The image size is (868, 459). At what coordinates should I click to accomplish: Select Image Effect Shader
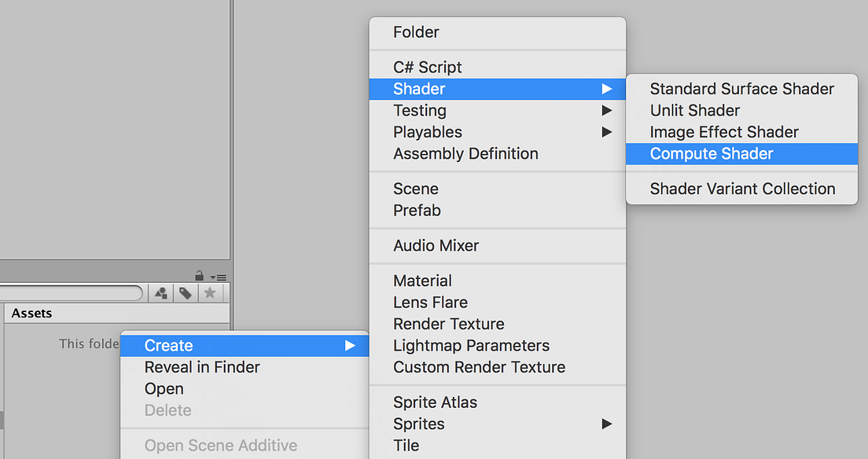(724, 132)
